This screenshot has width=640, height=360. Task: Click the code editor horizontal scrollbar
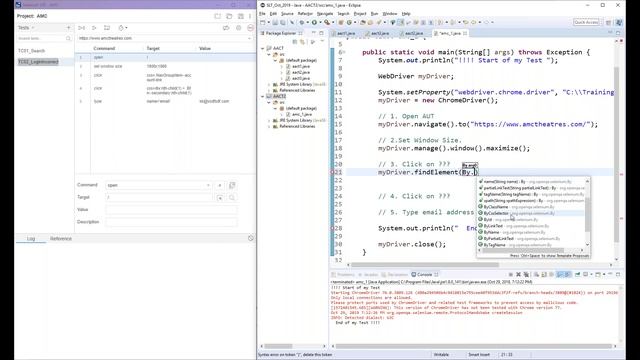424,264
